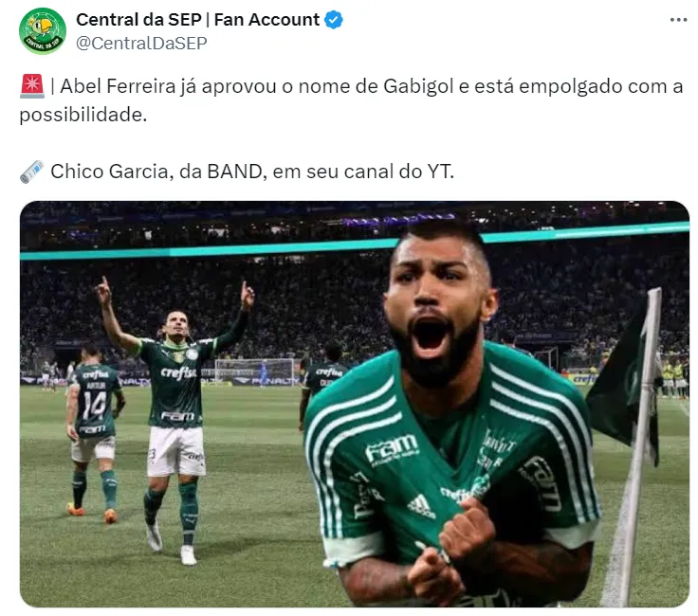Click the rolled newspaper emoji

(32, 172)
